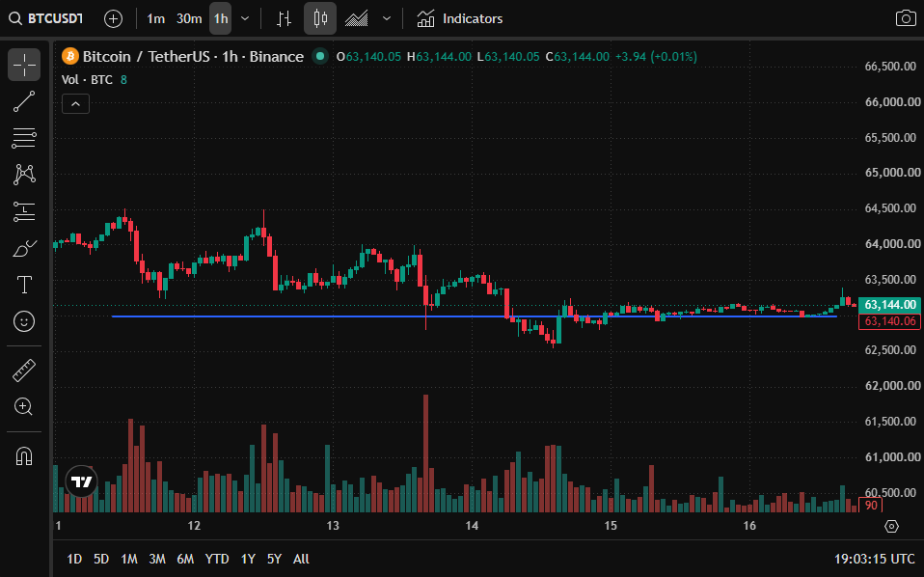Click the add symbol plus icon

tap(113, 19)
